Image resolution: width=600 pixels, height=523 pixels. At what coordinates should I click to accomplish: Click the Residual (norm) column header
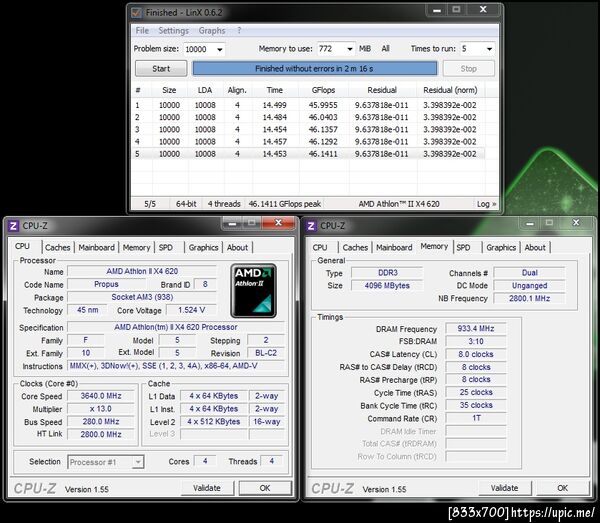coord(450,90)
